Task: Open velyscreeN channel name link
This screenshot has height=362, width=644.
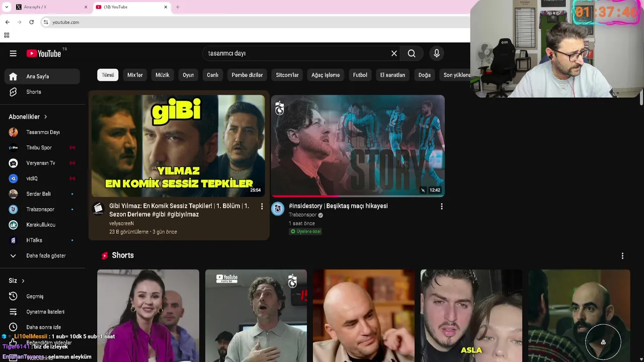Action: click(121, 223)
